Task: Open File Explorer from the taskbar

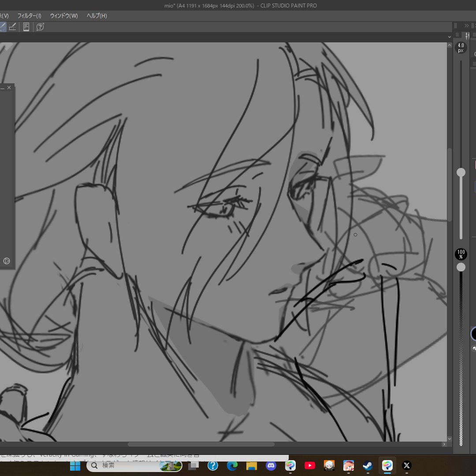Action: (252, 466)
